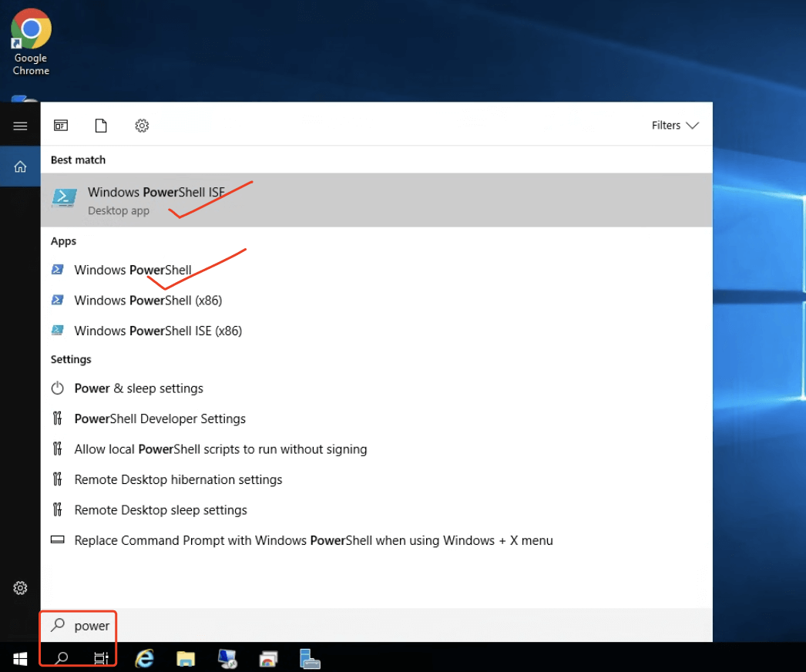Viewport: 806px width, 672px height.
Task: Click the taskbar Search icon
Action: coord(62,658)
